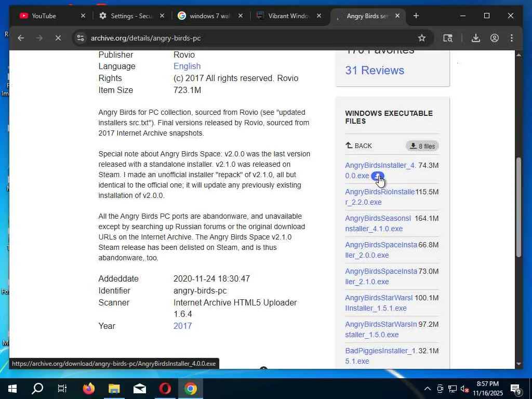Download AngryBirdsStarWarsIIInstaller_1.5.1.exe
532x399 pixels.
[x=379, y=303]
